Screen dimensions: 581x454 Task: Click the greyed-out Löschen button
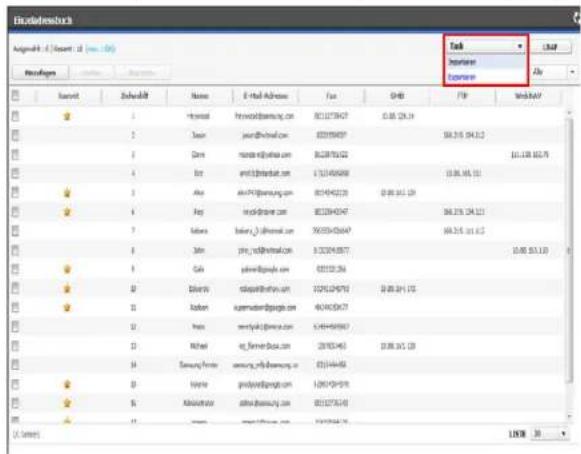click(91, 73)
